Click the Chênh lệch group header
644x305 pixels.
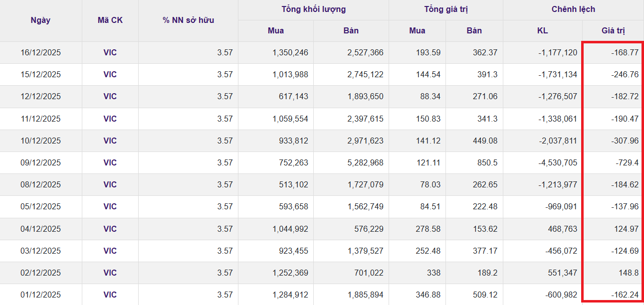coord(573,9)
